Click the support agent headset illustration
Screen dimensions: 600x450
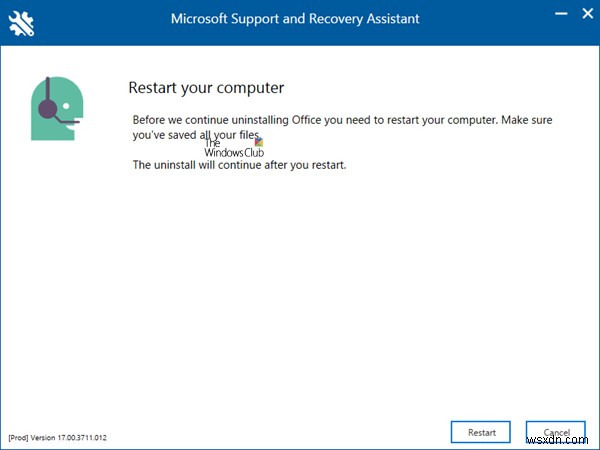click(57, 108)
